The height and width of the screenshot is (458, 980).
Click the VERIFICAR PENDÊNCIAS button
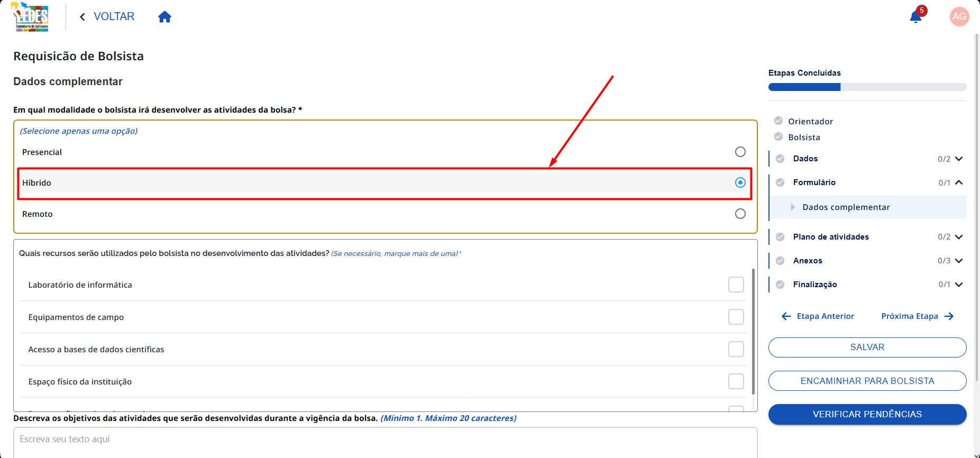tap(867, 414)
